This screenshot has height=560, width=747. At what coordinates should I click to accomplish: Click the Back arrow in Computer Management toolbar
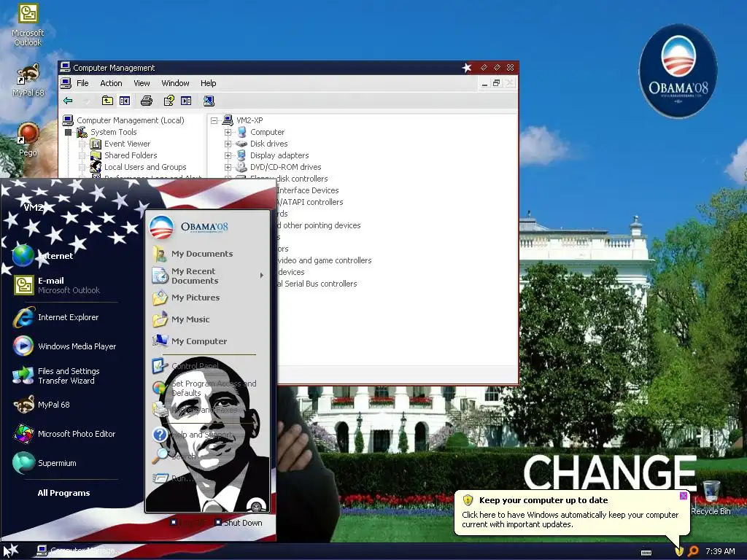(68, 101)
